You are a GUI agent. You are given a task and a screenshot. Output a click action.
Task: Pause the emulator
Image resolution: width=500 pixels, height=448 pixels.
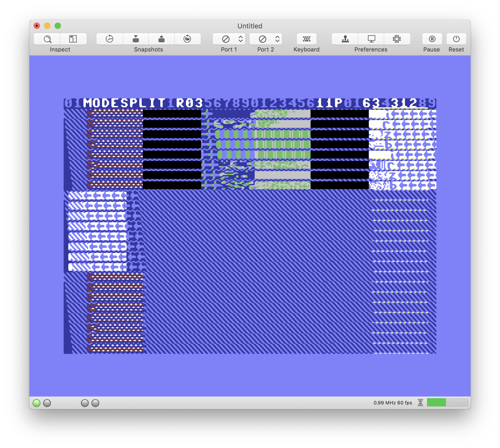tap(432, 39)
